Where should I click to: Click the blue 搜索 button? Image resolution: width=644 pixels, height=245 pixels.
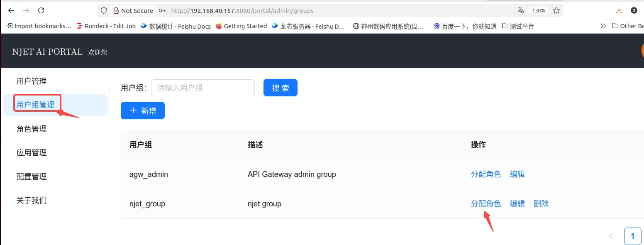(280, 88)
